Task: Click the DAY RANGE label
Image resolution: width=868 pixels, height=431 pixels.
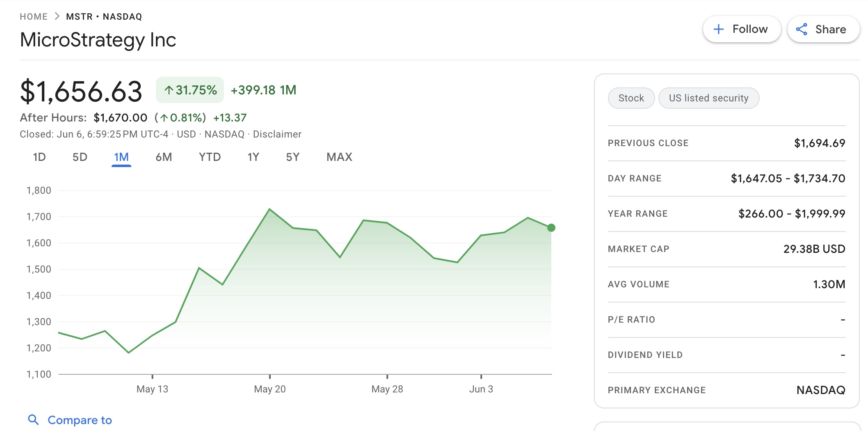Action: pos(635,179)
